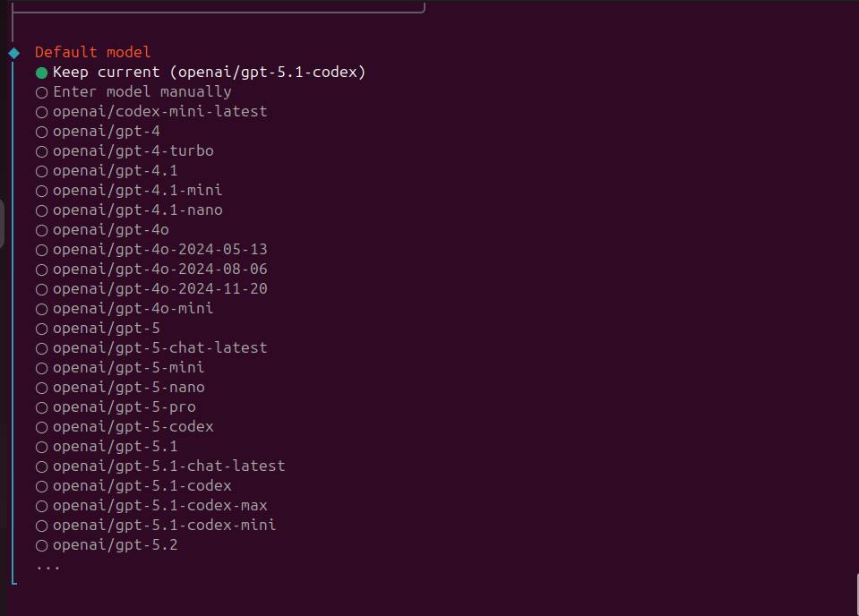Click the blue diamond prompt marker

pos(13,53)
